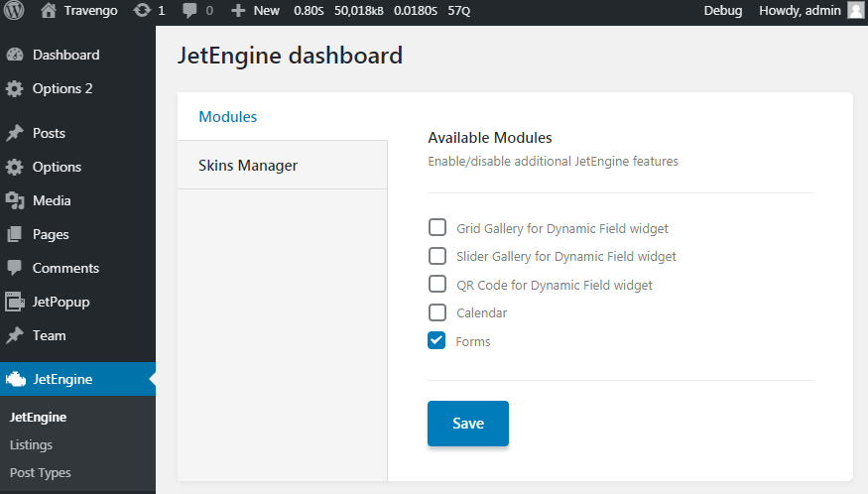Open the Listings submenu link
Viewport: 868px width, 494px height.
(x=31, y=444)
